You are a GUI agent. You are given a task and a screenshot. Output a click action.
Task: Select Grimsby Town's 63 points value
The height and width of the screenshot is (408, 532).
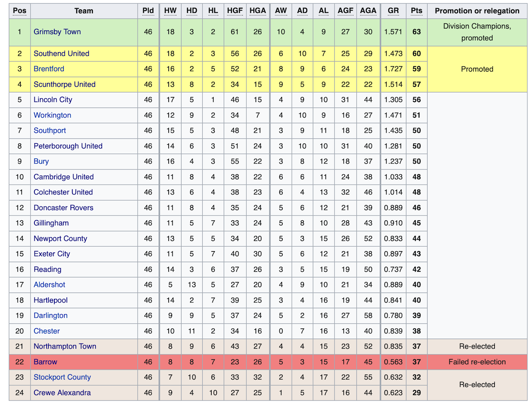pos(417,32)
